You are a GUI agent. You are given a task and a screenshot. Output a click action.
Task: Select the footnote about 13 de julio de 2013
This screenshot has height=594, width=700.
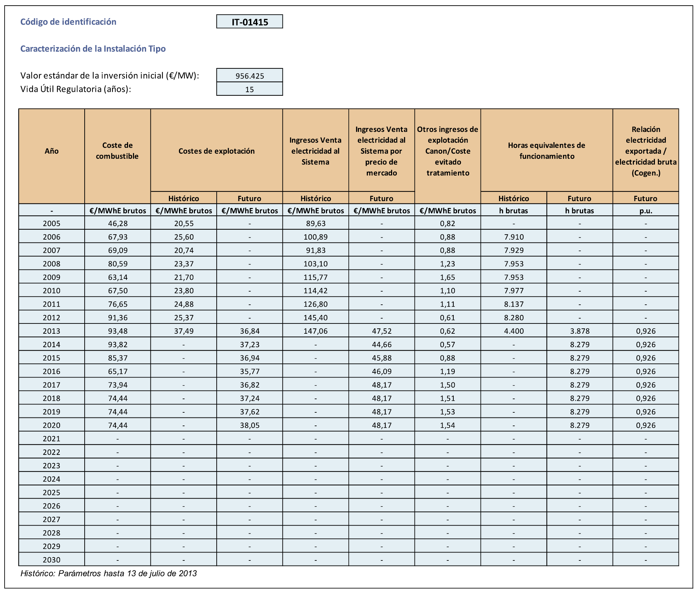[108, 574]
